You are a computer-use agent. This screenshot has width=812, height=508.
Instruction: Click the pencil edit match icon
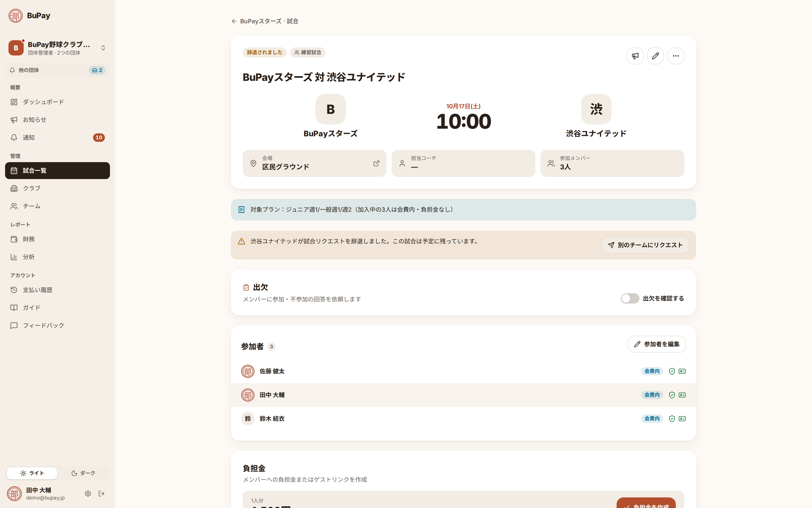pos(655,56)
